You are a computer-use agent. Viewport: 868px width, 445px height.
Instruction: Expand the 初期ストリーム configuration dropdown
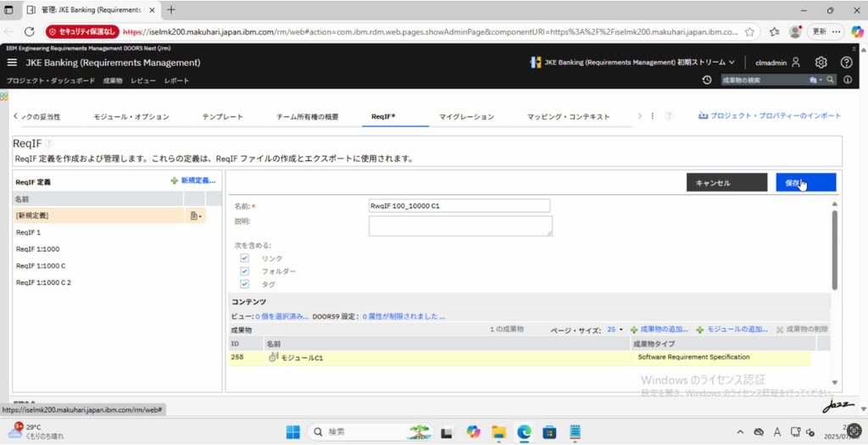[x=732, y=63]
